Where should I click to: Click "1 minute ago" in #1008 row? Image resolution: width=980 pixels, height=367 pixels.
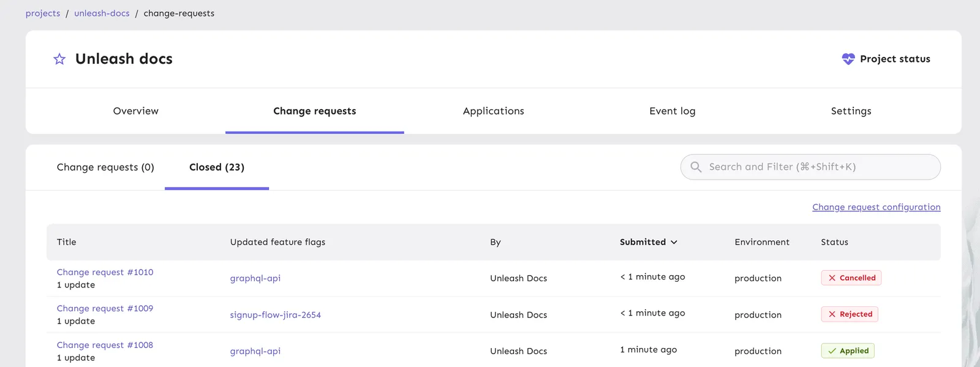click(x=649, y=349)
